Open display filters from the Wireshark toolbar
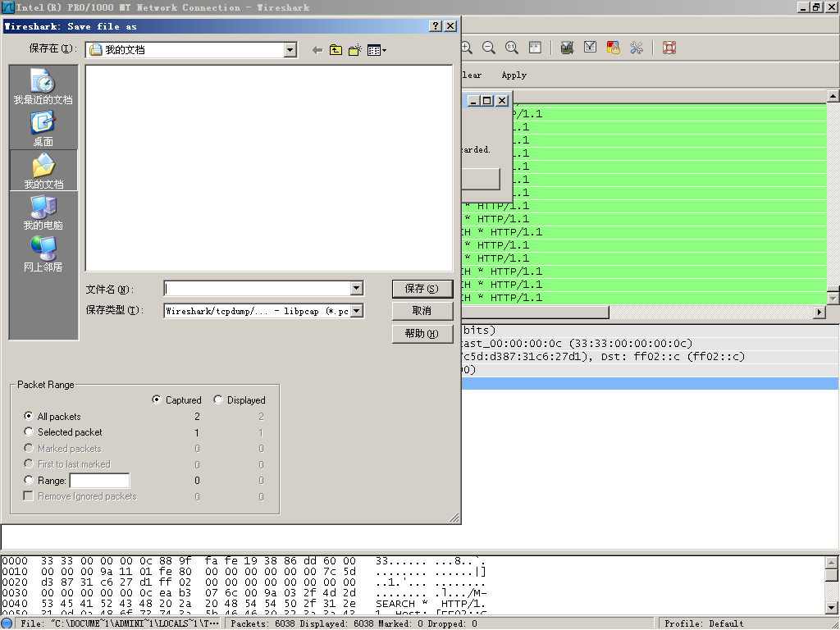This screenshot has width=840, height=630. [590, 48]
